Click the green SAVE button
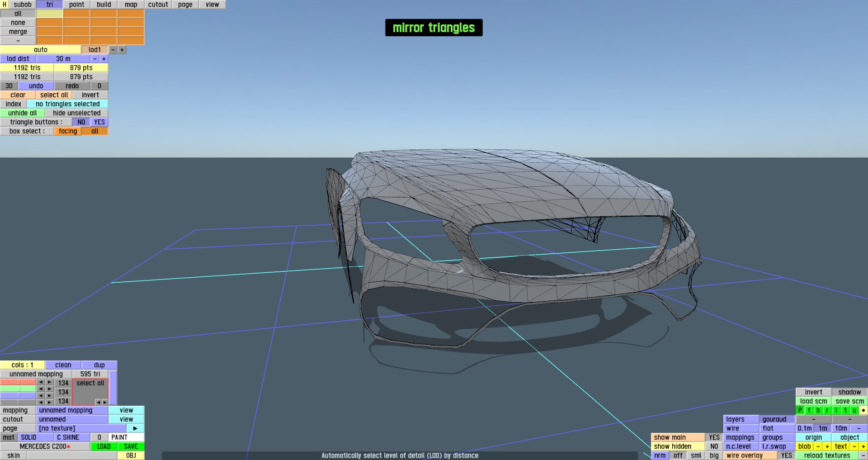The image size is (868, 460). click(131, 446)
